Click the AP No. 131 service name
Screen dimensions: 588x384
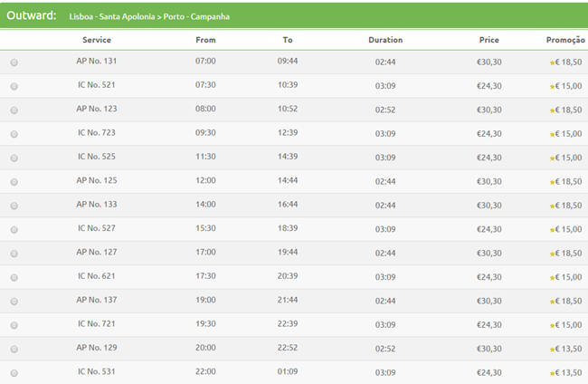tap(97, 61)
